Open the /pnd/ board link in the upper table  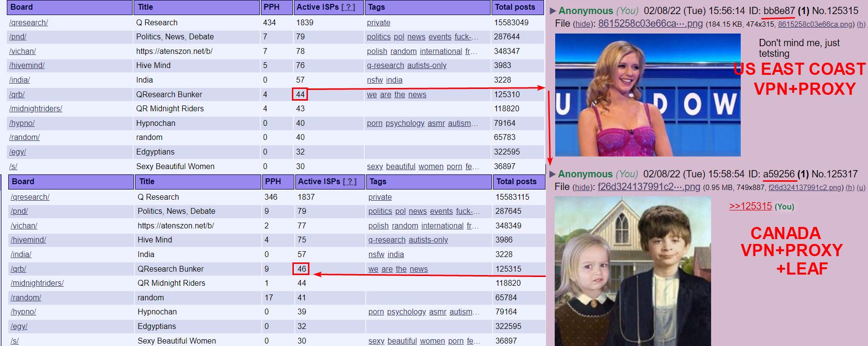click(x=18, y=37)
